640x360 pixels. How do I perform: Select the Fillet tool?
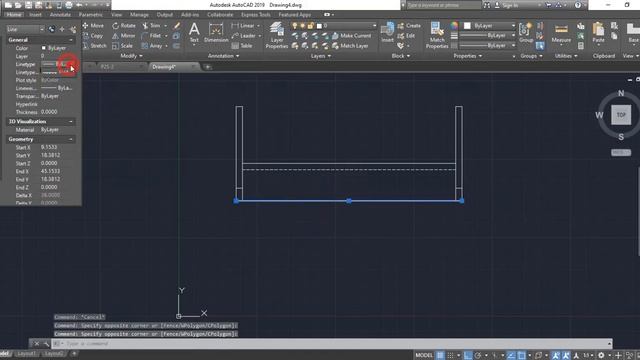pos(151,36)
